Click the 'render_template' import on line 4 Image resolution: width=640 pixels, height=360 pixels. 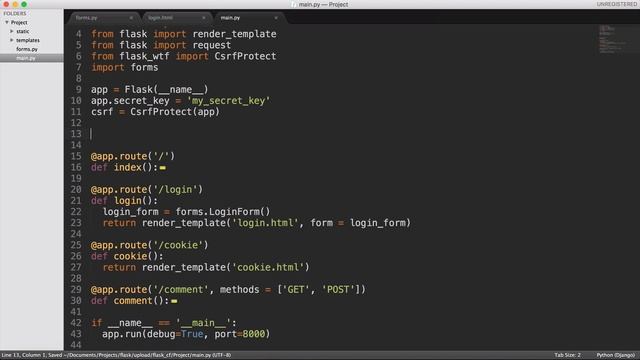pos(234,34)
